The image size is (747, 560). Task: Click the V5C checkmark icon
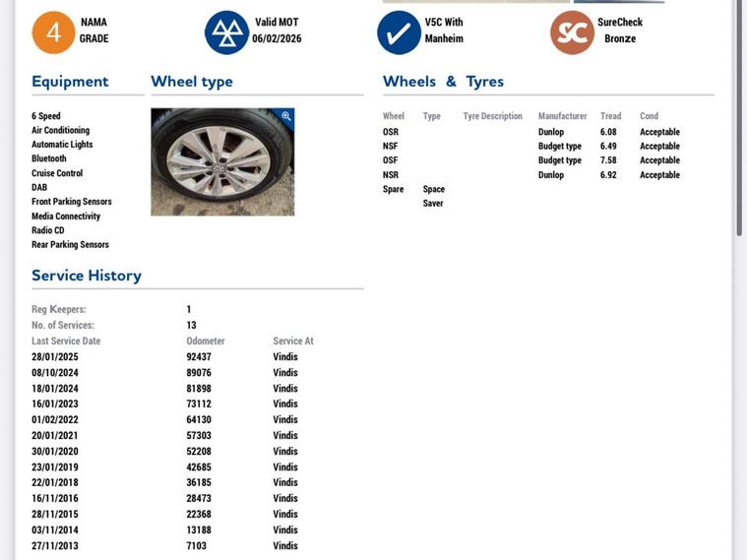(x=399, y=32)
